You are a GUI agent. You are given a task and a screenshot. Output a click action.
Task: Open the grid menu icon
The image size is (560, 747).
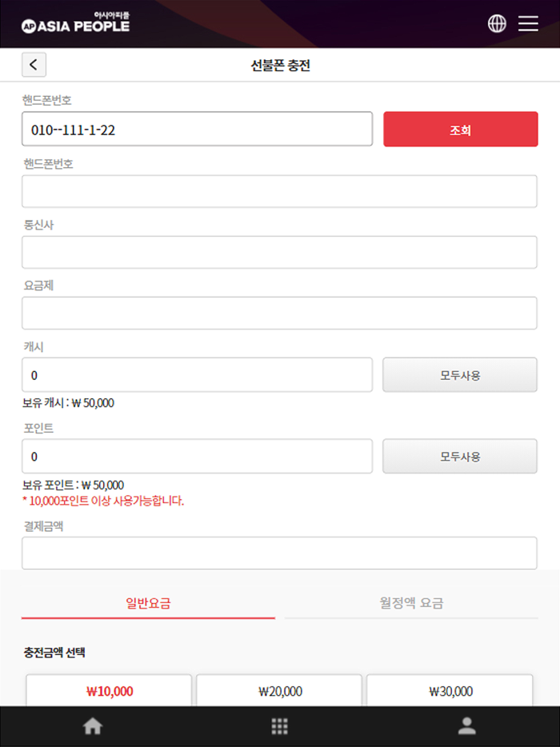point(279,725)
